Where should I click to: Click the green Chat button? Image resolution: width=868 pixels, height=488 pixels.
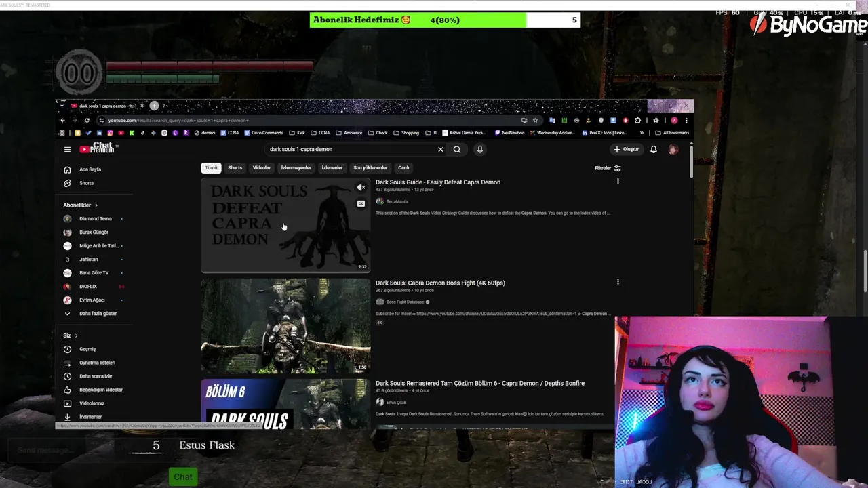click(x=183, y=477)
